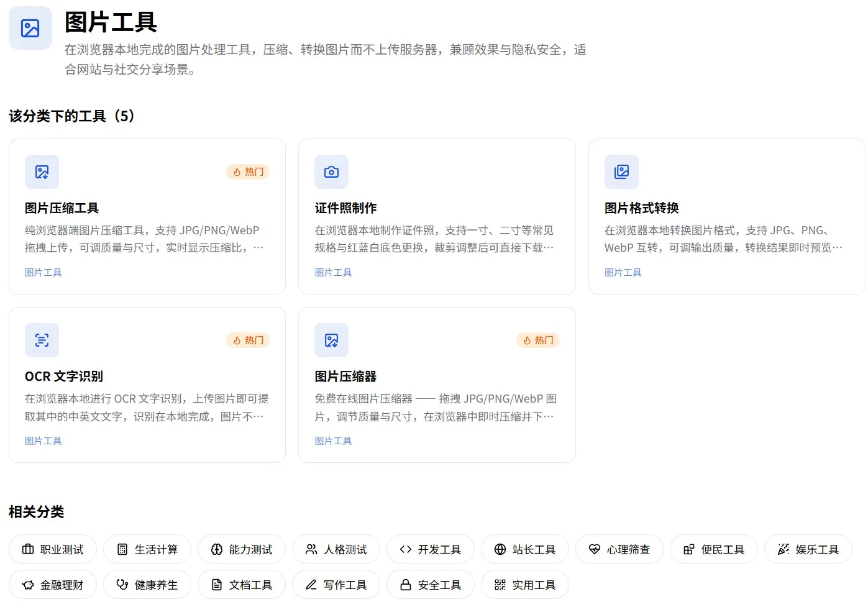
Task: Click the piggy bank icon in 金融理财
Action: (28, 585)
